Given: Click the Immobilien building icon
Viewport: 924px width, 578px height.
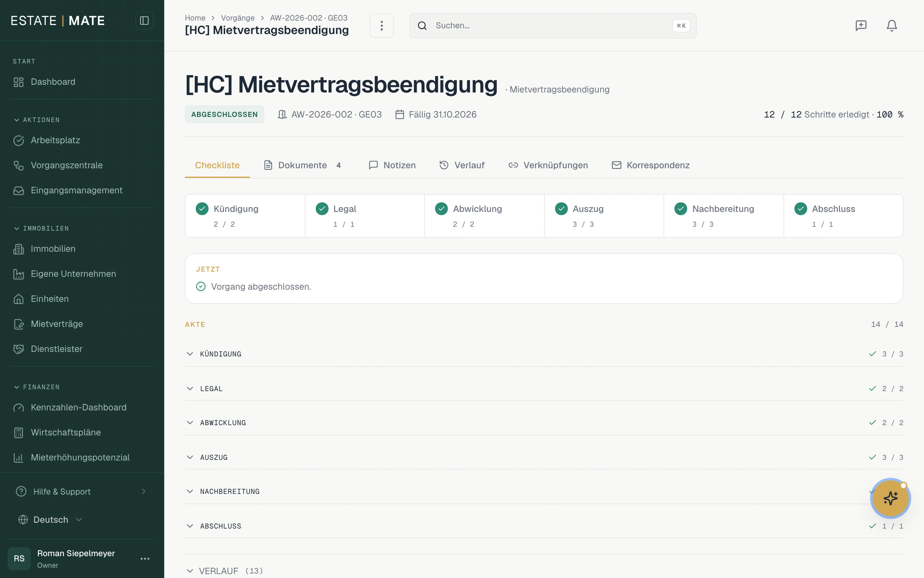Looking at the screenshot, I should pyautogui.click(x=19, y=249).
